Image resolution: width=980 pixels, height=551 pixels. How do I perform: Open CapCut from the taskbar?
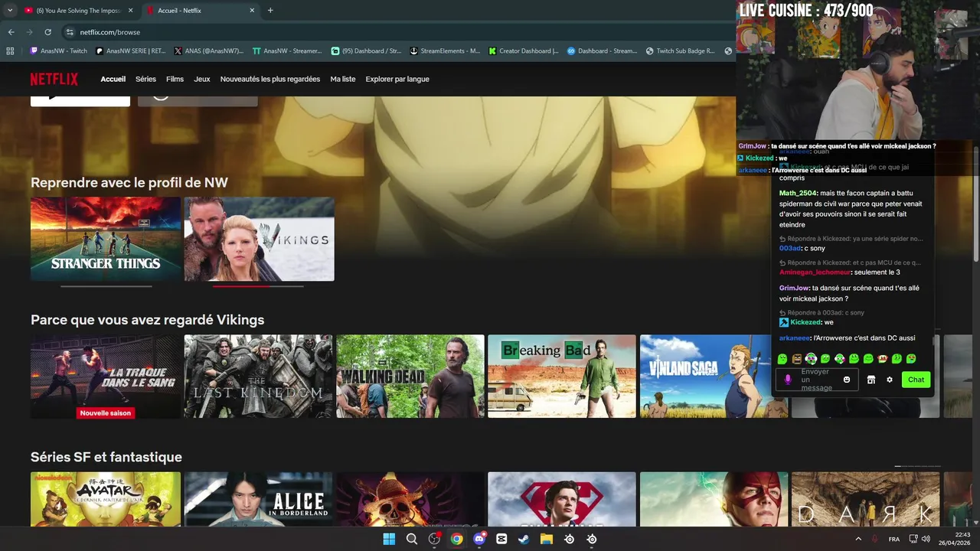click(501, 539)
